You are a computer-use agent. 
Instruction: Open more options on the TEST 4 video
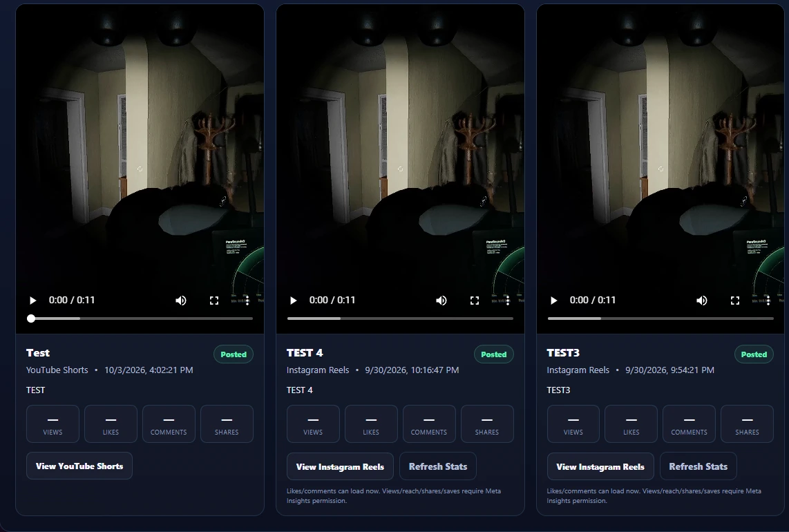click(508, 301)
